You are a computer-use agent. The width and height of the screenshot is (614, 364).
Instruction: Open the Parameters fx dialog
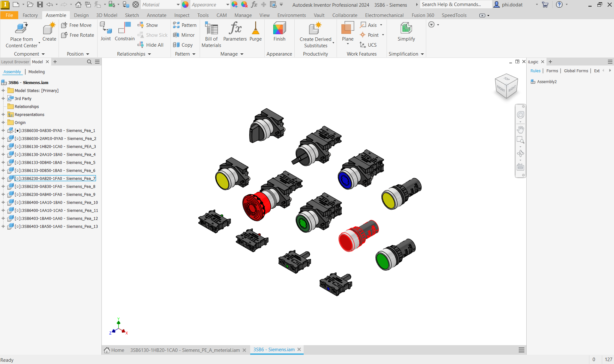(x=235, y=32)
